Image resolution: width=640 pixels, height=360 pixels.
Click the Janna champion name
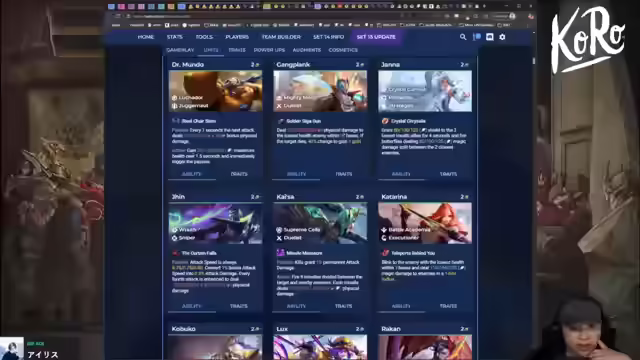point(391,64)
